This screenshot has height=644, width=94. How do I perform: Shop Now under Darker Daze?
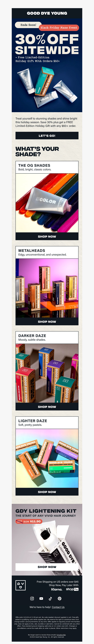[47, 407]
